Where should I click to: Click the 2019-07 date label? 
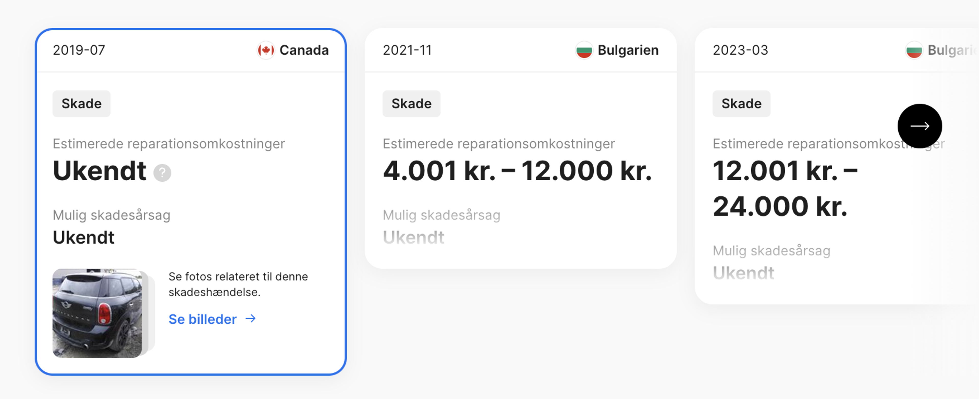(79, 50)
